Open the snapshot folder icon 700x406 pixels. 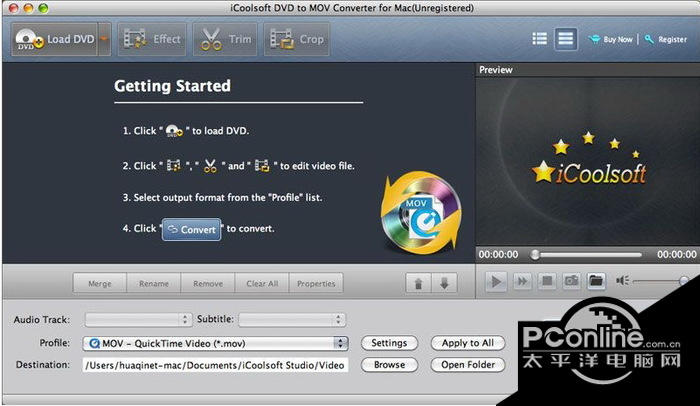click(x=596, y=281)
